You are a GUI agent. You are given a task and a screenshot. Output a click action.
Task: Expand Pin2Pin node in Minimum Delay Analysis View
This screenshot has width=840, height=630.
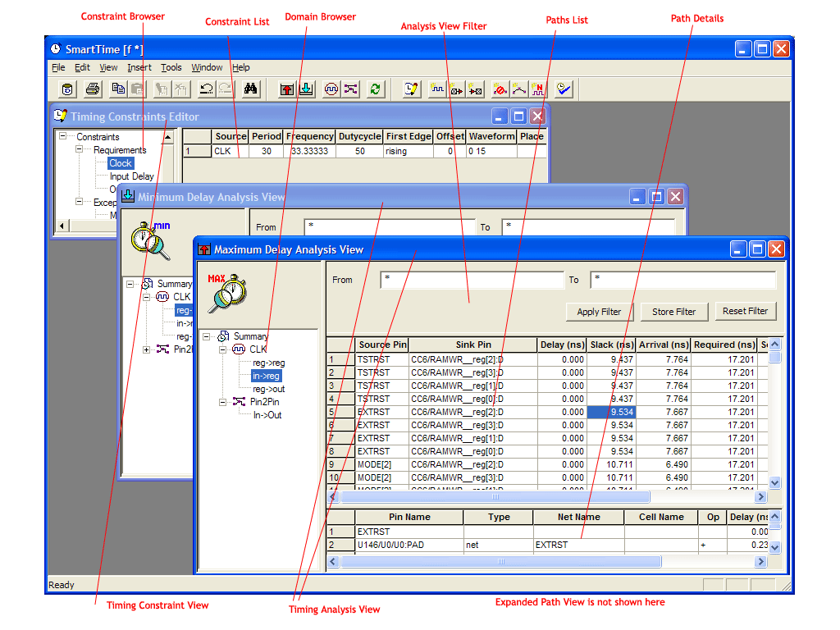146,349
